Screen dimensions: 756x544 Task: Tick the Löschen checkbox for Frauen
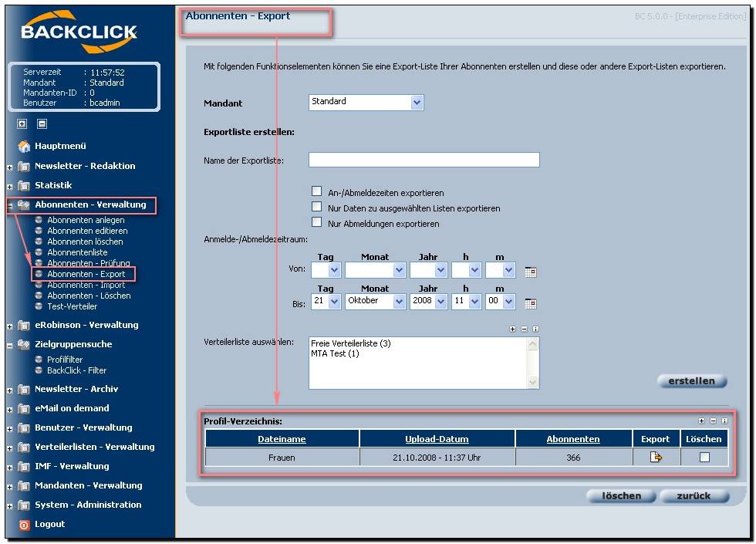point(704,458)
